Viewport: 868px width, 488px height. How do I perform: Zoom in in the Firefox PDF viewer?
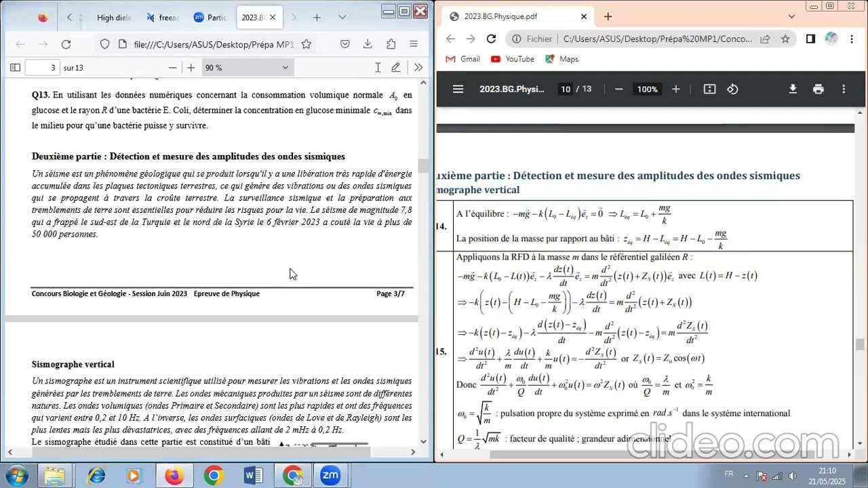pyautogui.click(x=191, y=68)
